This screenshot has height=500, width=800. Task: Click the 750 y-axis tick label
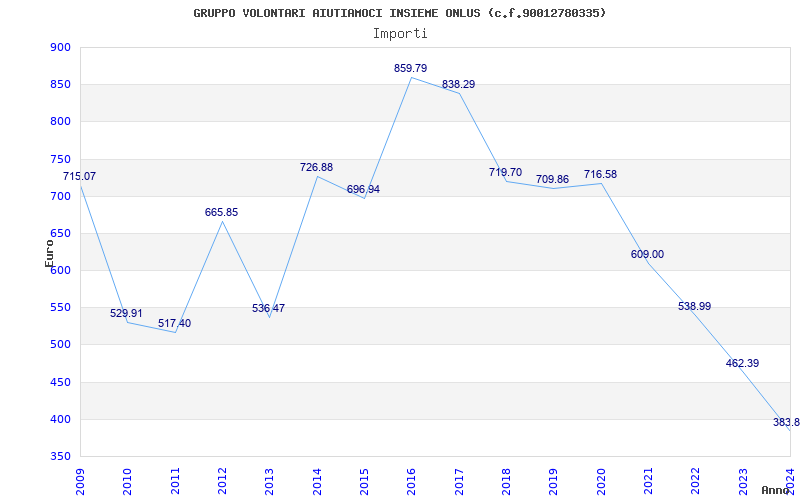(61, 160)
